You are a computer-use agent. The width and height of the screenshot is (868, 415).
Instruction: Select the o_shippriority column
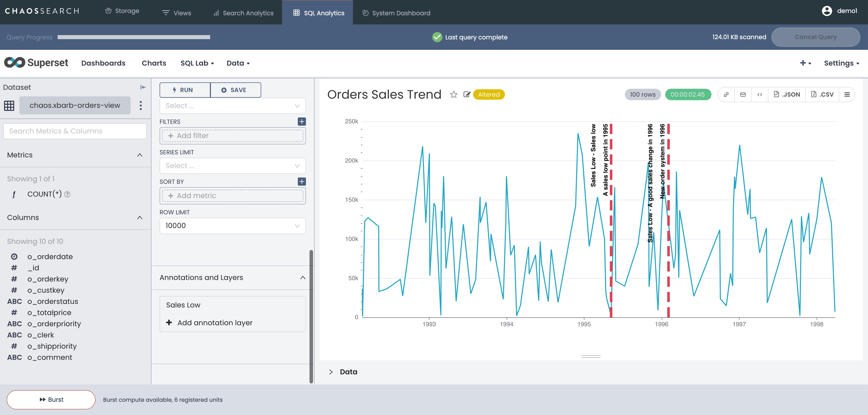tap(52, 346)
